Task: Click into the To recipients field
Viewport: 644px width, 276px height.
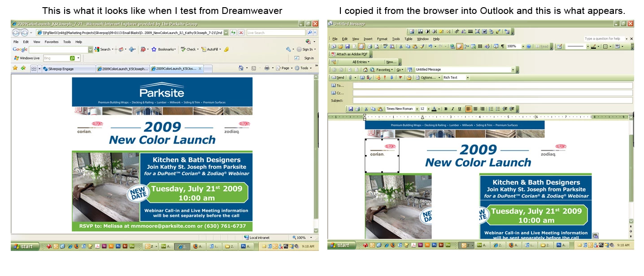Action: [x=492, y=85]
